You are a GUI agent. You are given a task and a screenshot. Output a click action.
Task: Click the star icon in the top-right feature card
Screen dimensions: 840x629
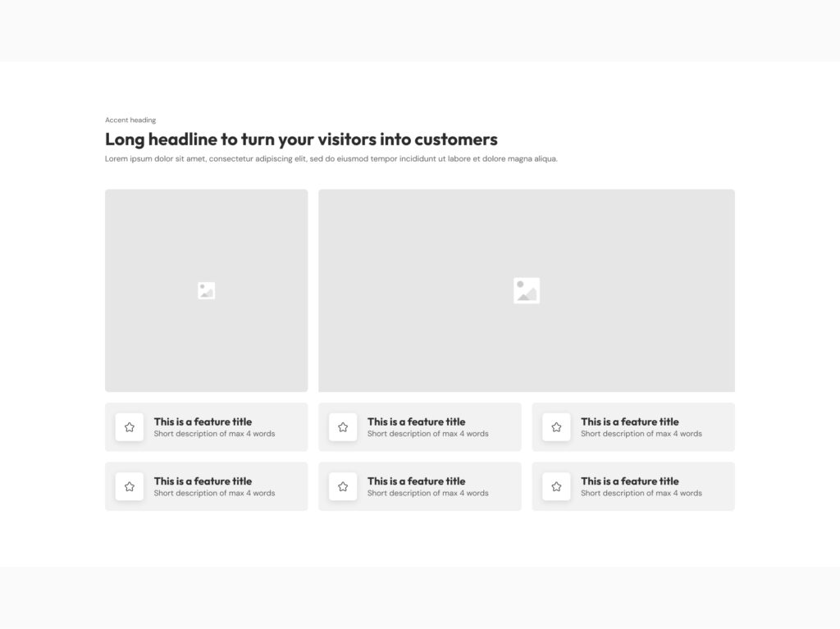556,427
